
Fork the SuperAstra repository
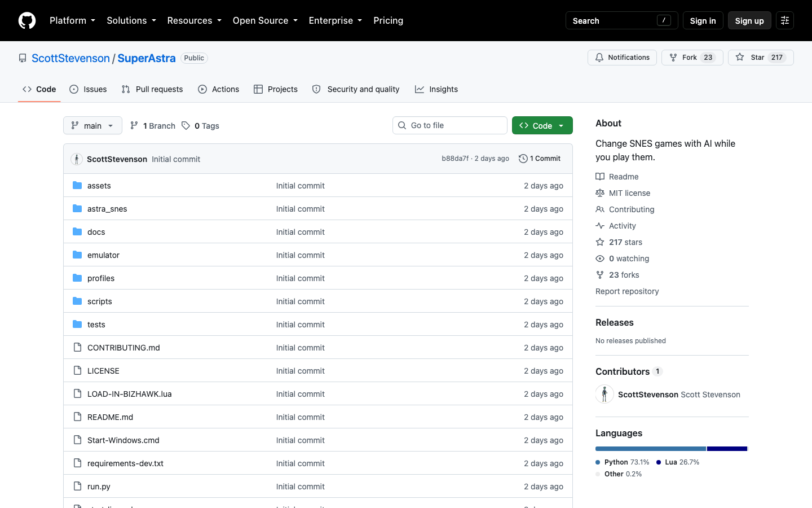tap(692, 58)
